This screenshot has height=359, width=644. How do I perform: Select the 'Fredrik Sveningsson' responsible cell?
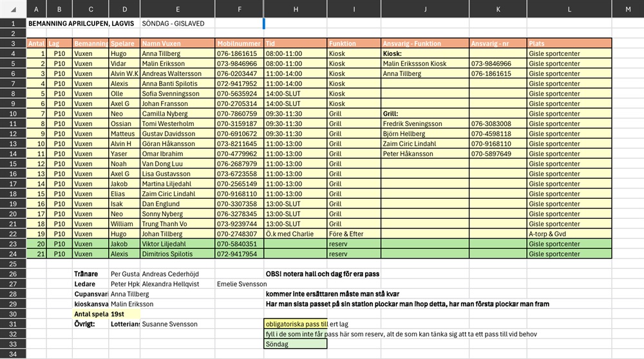(424, 124)
